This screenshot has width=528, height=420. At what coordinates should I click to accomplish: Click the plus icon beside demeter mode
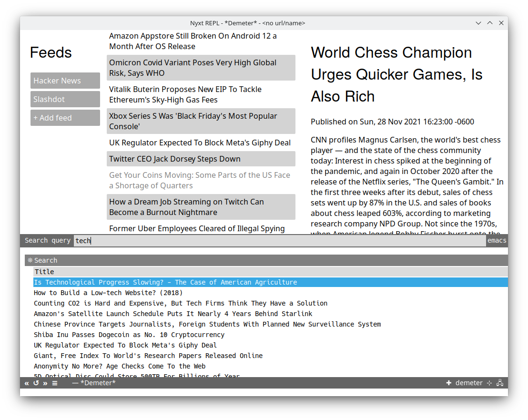[x=448, y=383]
